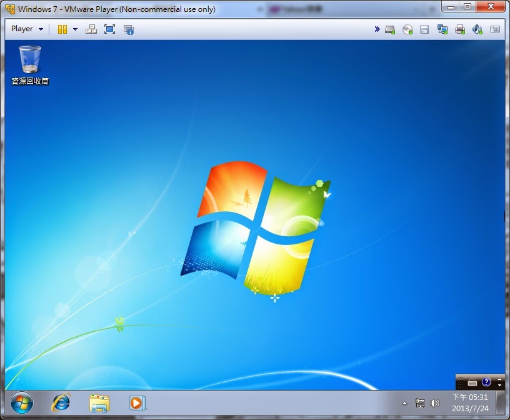The image size is (510, 420).
Task: Click the hard disk device icon
Action: click(x=390, y=29)
